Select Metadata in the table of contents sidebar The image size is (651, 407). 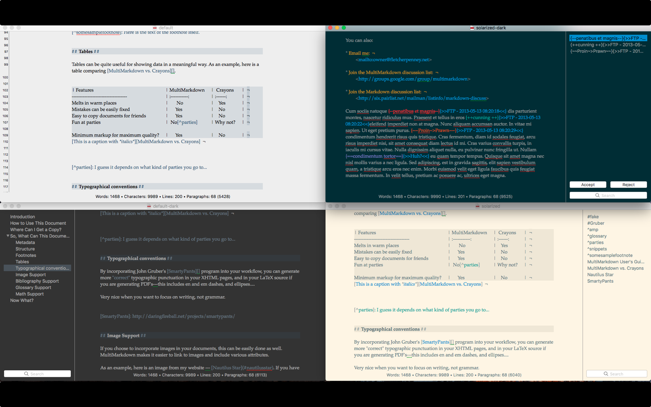point(25,242)
